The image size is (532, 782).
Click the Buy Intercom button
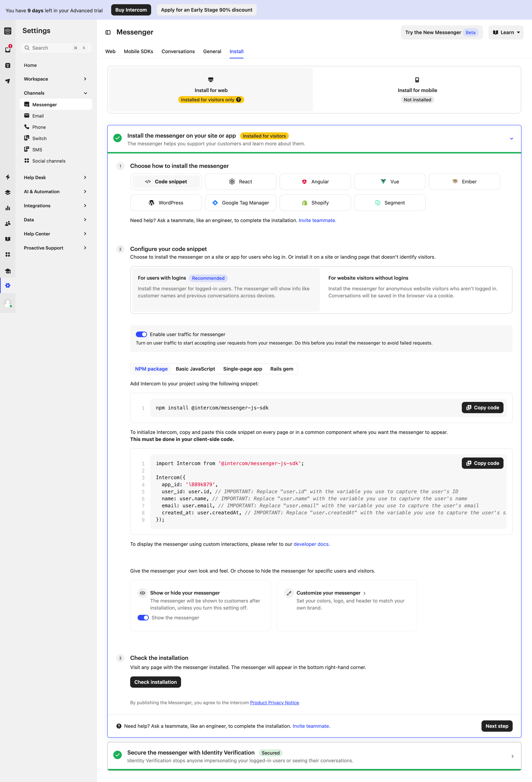pos(131,10)
